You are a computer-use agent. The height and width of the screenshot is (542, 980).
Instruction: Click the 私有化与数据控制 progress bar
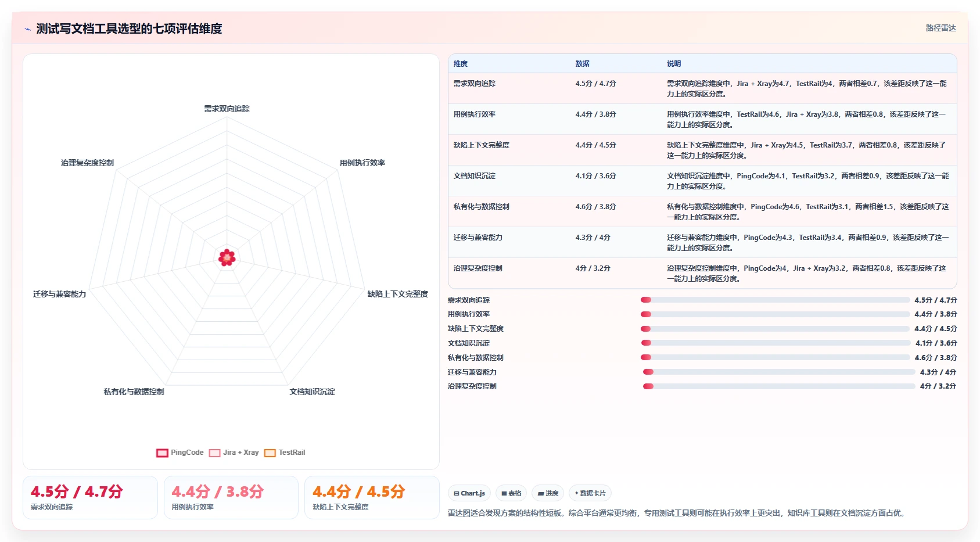click(775, 357)
